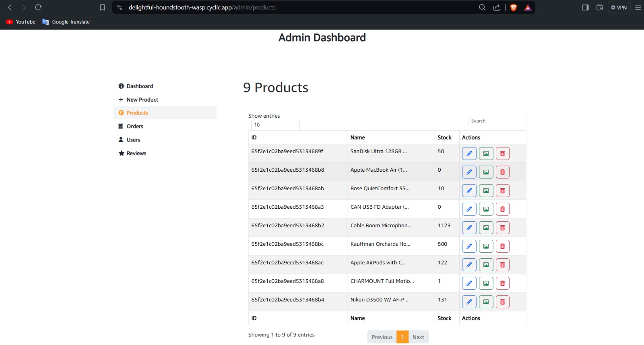
Task: Select Products in the sidebar
Action: (x=165, y=113)
